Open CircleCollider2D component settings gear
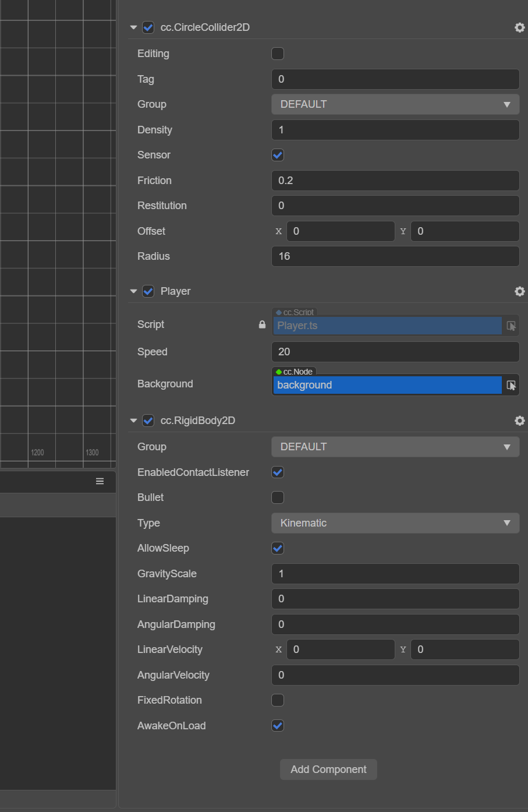Viewport: 528px width, 812px height. [519, 27]
